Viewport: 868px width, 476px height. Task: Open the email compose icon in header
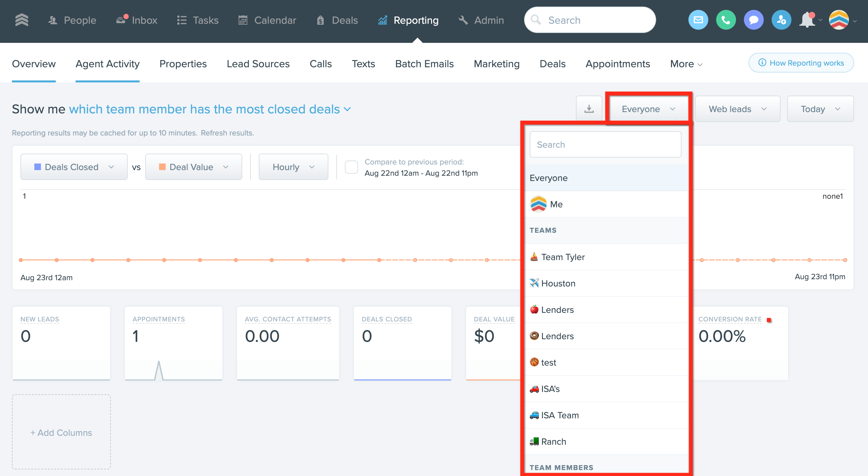(x=698, y=20)
